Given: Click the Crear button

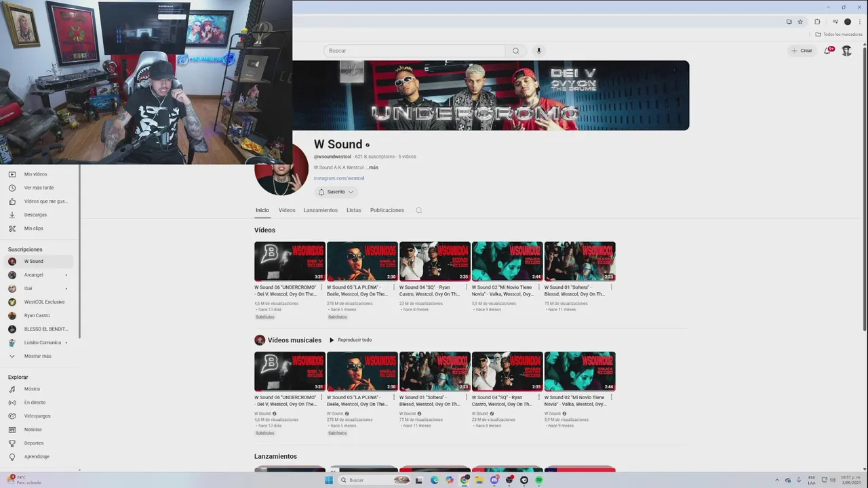Looking at the screenshot, I should [x=802, y=51].
